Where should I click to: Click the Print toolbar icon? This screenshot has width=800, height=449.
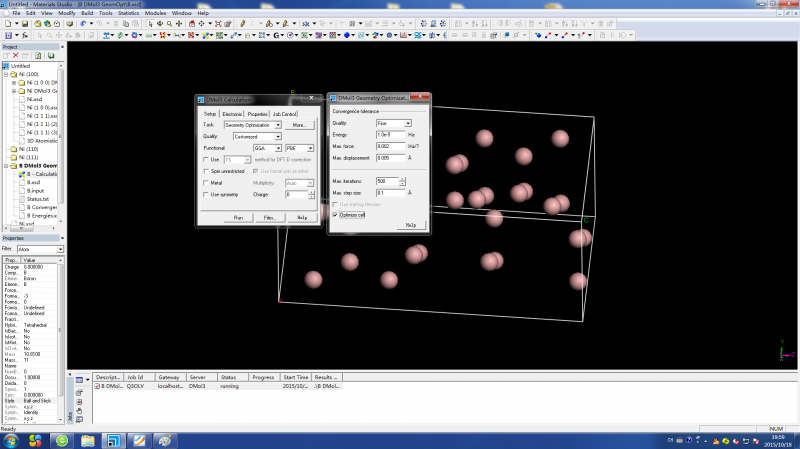(69, 23)
